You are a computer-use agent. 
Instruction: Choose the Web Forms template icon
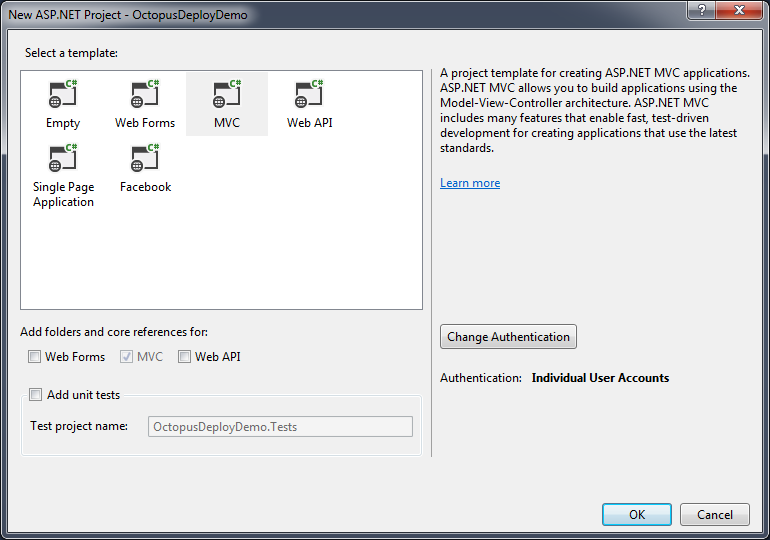pos(145,95)
